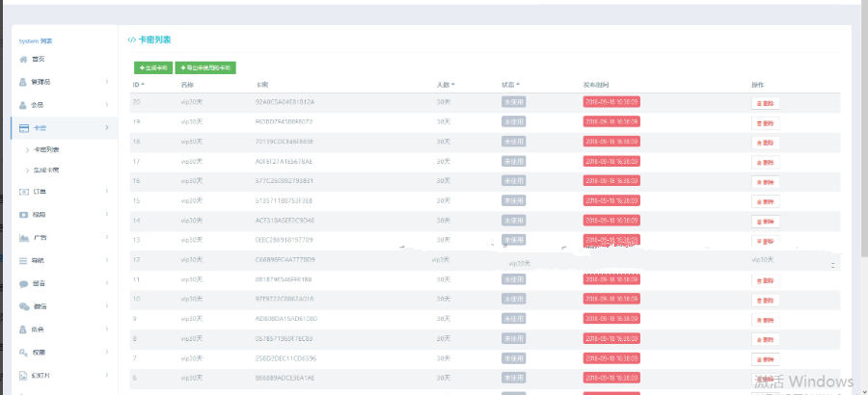This screenshot has height=395, width=868.
Task: Delete the card in row ID 19
Action: pos(766,122)
